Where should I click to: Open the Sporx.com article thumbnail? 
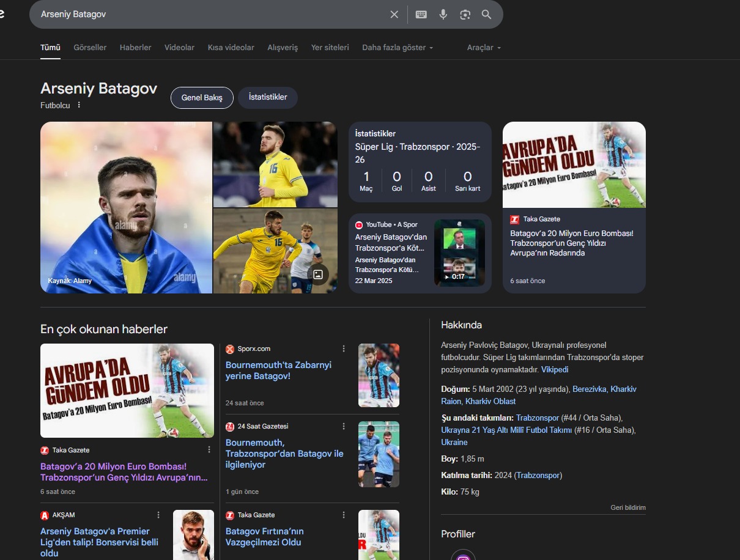pyautogui.click(x=379, y=375)
